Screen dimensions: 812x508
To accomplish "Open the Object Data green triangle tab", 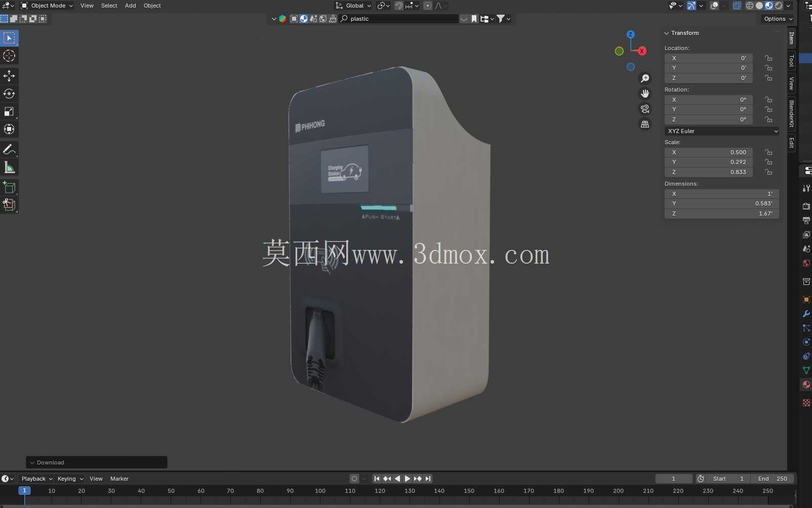I will click(x=806, y=370).
